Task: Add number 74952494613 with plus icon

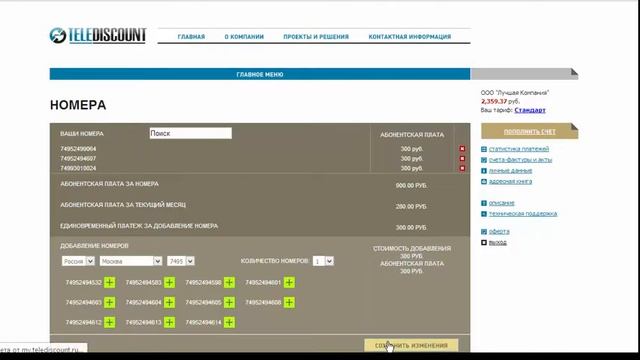Action: (x=169, y=322)
